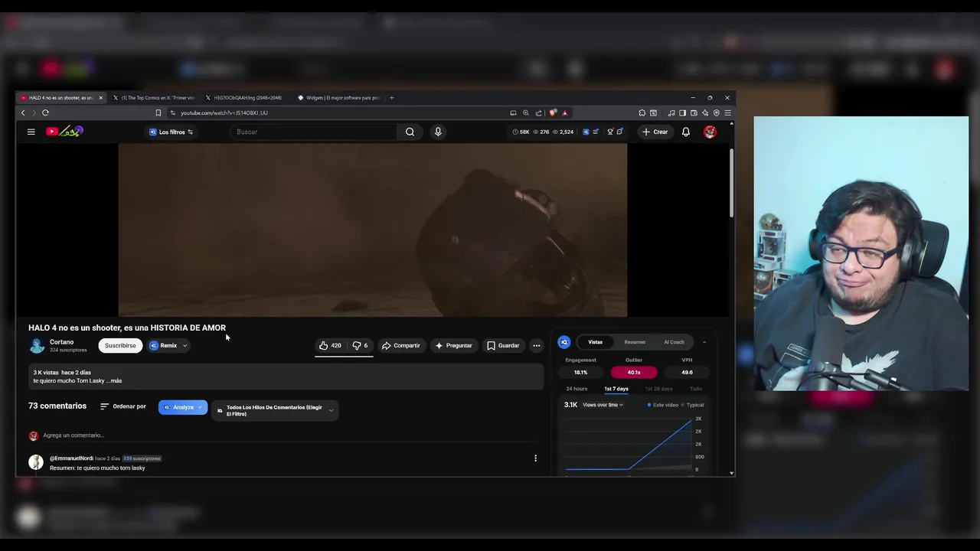
Task: Click the vidIQ logo in stats panel
Action: [x=564, y=342]
